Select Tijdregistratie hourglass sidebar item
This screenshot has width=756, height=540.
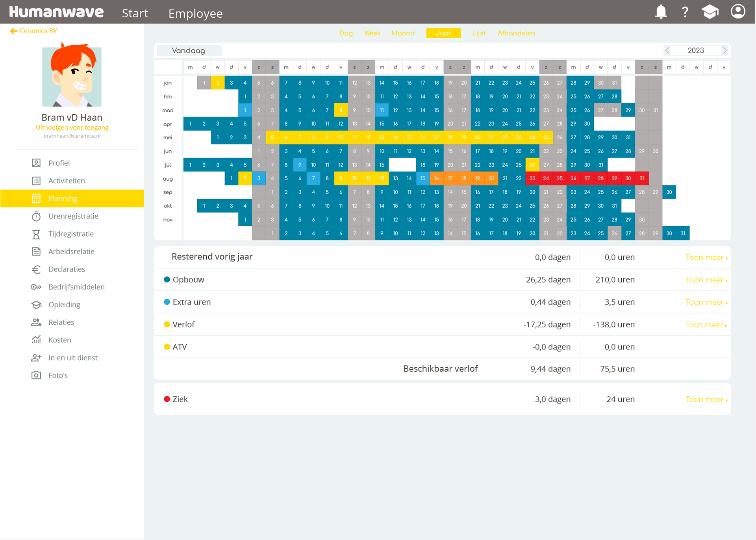click(71, 234)
